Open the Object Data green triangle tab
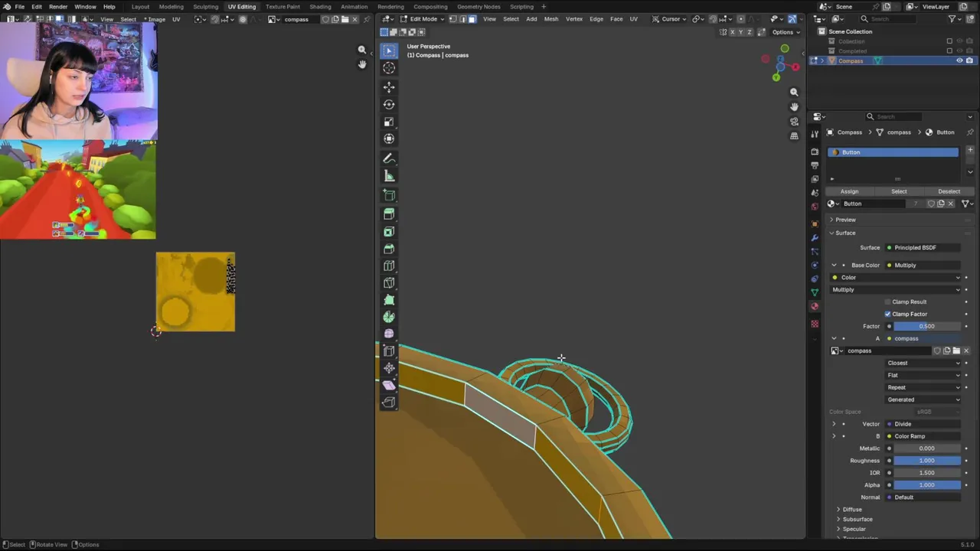Image resolution: width=980 pixels, height=551 pixels. pos(815,292)
